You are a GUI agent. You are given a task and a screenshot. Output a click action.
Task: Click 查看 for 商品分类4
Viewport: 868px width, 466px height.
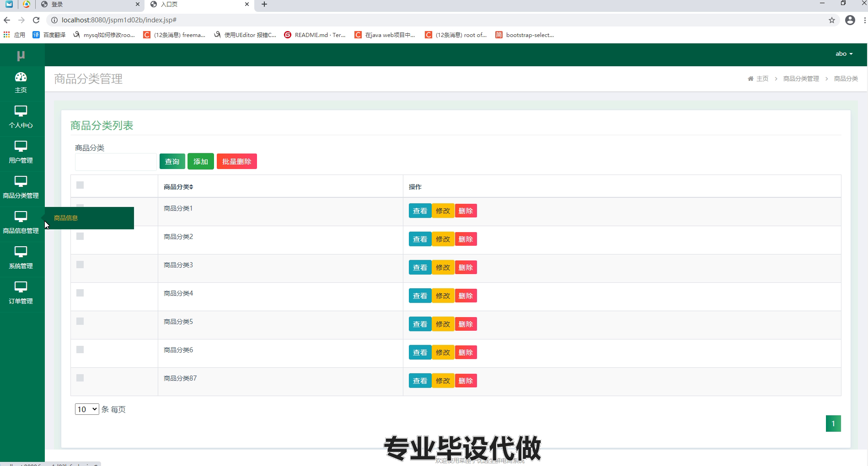420,296
